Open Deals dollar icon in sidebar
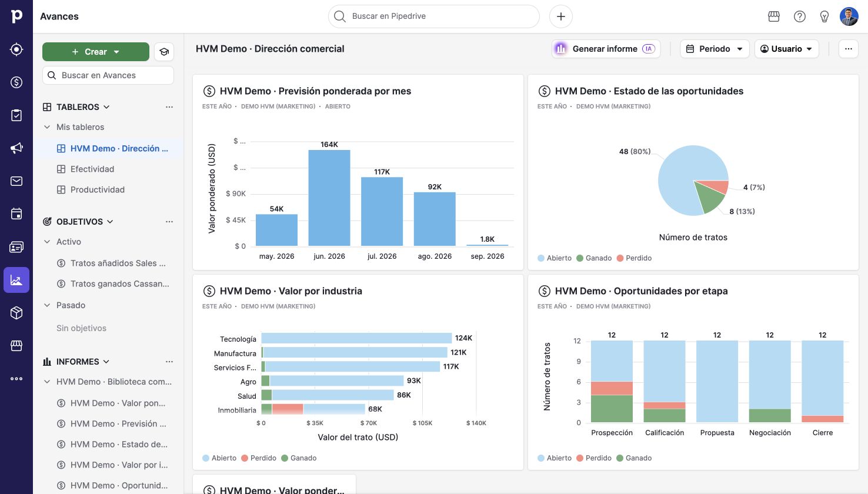This screenshot has width=868, height=494. point(16,82)
